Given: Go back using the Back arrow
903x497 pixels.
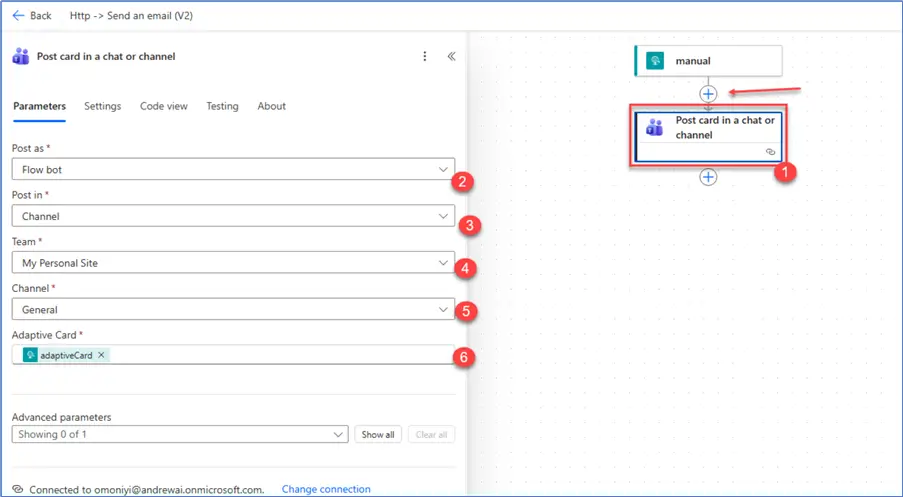Looking at the screenshot, I should click(18, 16).
